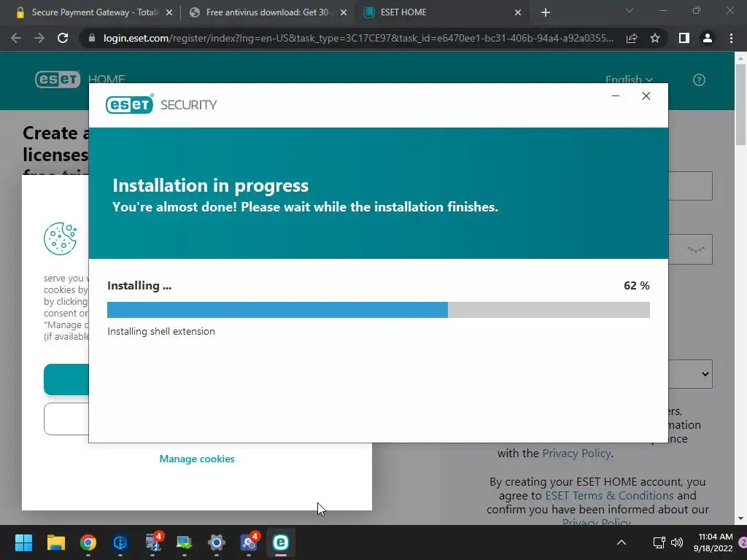Screen dimensions: 747x560
Task: Open the second badge-4 taskbar app
Action: [x=249, y=542]
